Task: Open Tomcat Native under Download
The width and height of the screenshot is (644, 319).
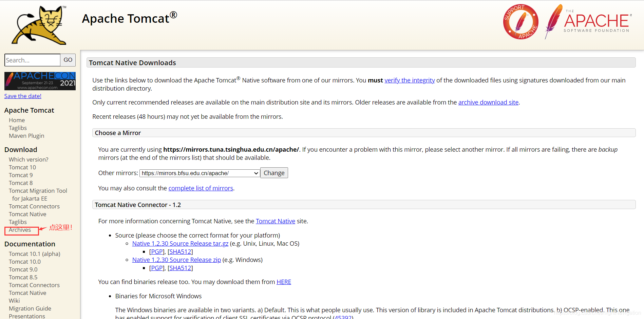Action: (27, 214)
